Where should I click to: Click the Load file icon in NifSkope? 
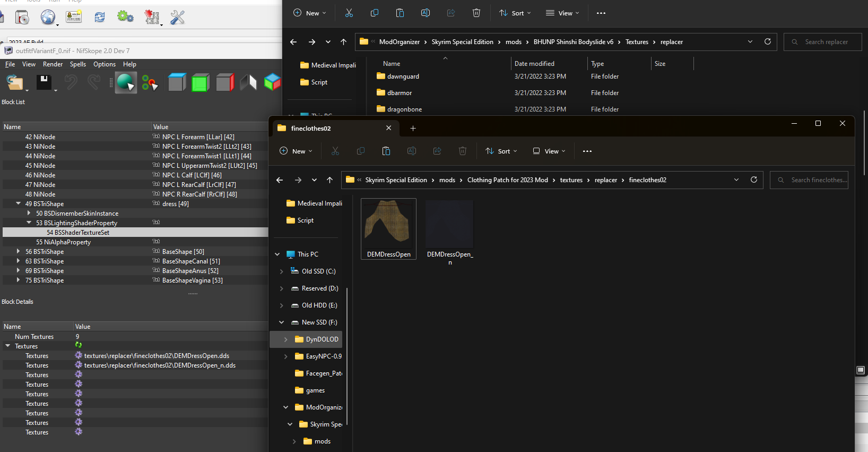(x=15, y=82)
